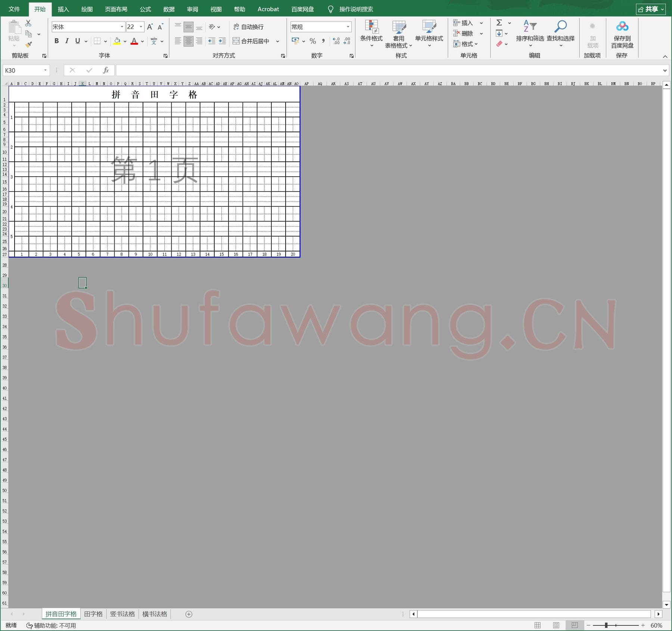This screenshot has height=631, width=672.
Task: Increase indent in alignment group
Action: point(222,41)
